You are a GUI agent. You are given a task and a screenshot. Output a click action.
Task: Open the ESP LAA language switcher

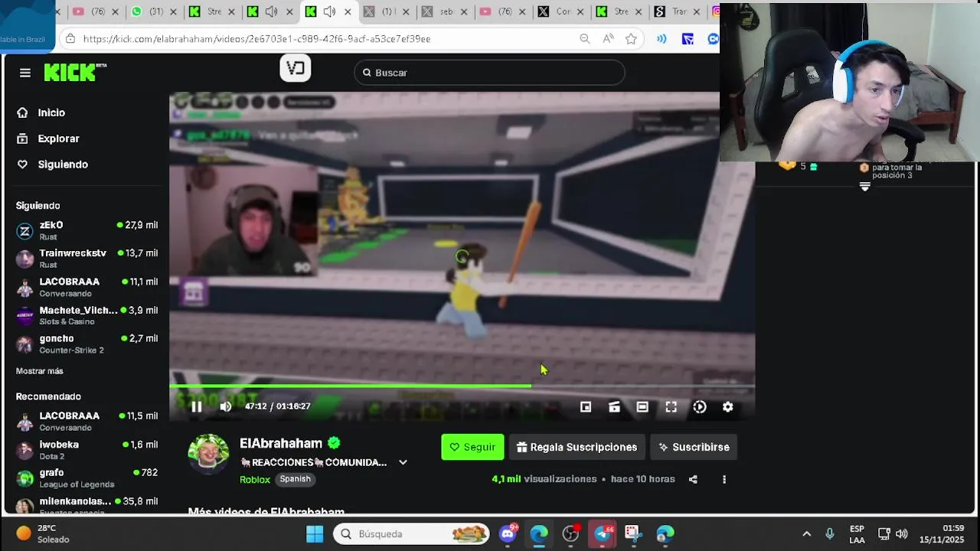pos(857,534)
